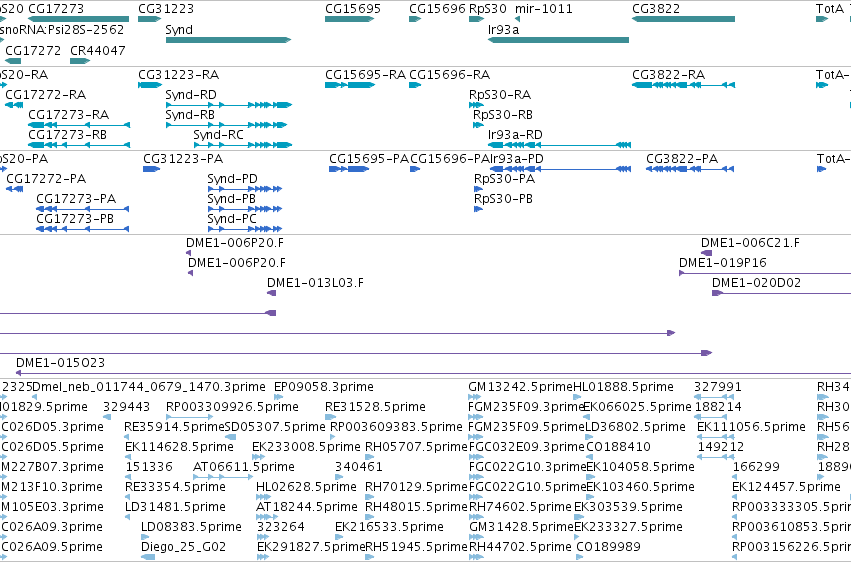Click the Ir93a-RD transcript label
This screenshot has width=851, height=562.
coord(515,135)
